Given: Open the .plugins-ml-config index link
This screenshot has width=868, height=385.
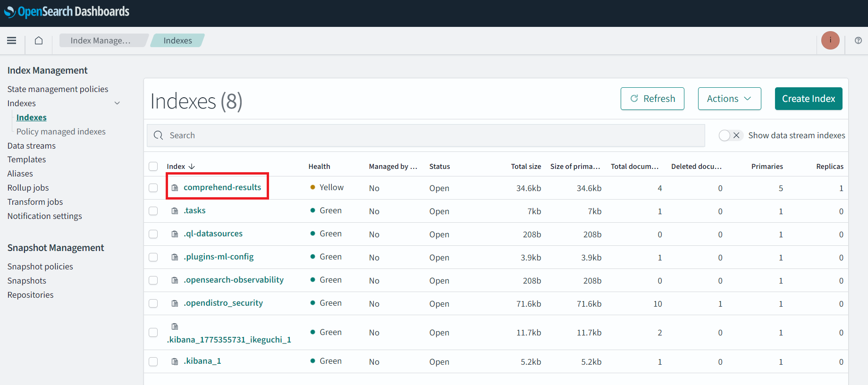Looking at the screenshot, I should [219, 257].
